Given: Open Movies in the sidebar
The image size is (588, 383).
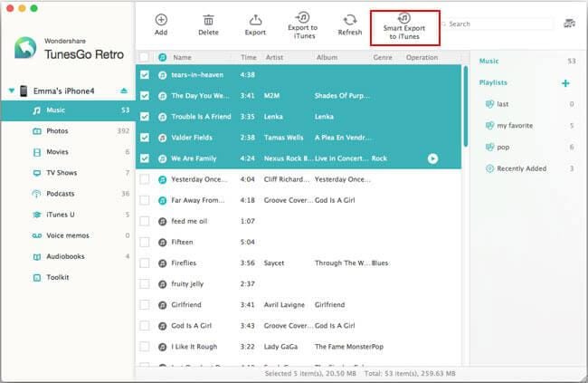Looking at the screenshot, I should coord(68,152).
